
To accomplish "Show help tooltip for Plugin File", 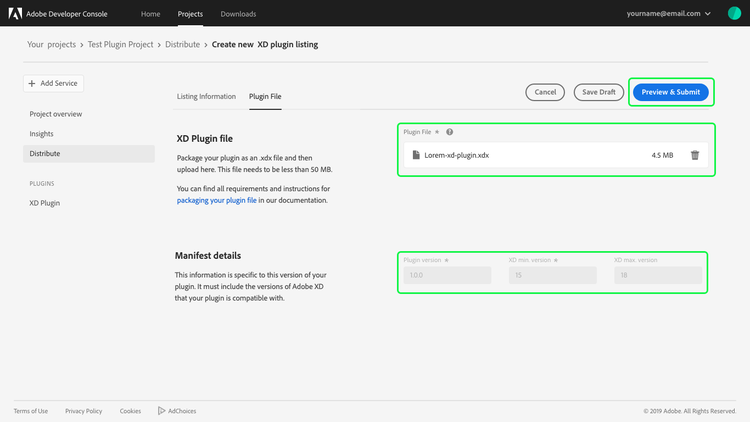I will point(450,132).
